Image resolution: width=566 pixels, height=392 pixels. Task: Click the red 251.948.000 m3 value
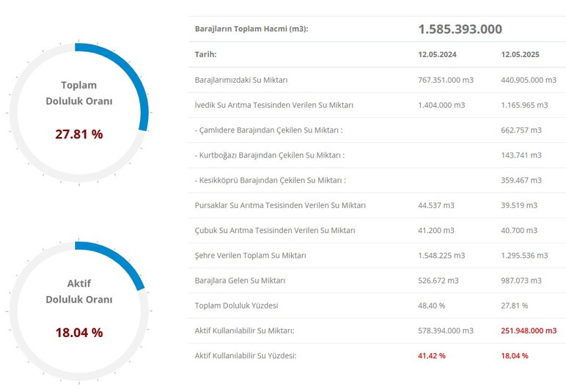point(529,330)
